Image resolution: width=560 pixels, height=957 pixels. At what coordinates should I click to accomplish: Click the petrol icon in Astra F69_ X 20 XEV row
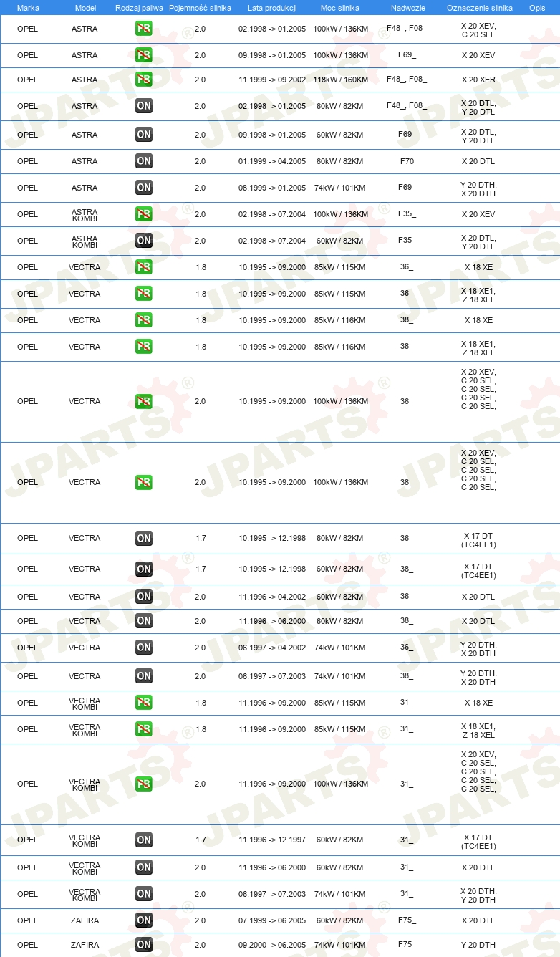click(144, 55)
